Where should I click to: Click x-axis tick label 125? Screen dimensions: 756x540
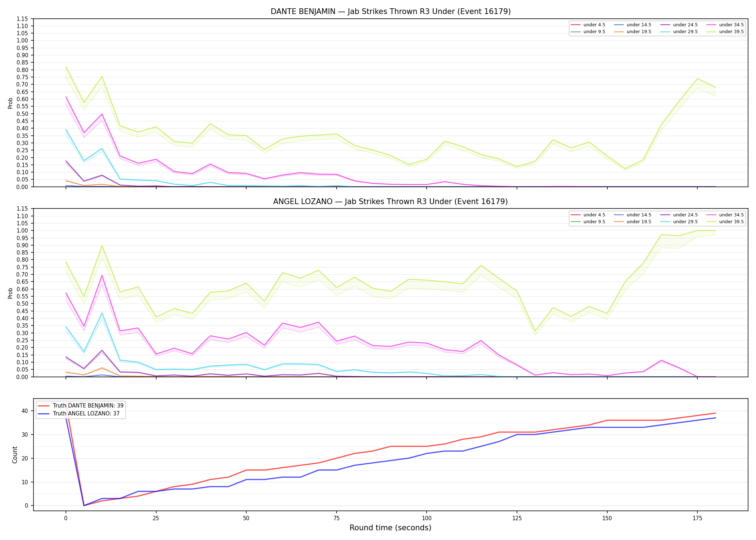517,518
